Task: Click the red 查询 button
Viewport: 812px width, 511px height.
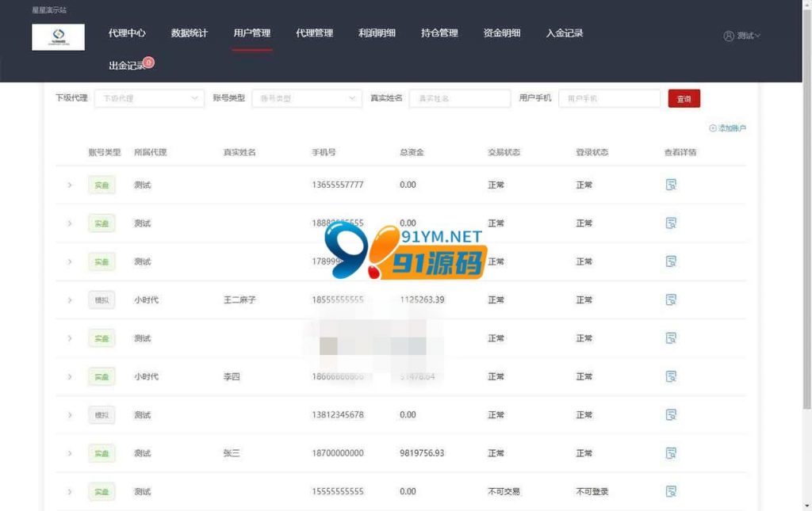Action: tap(684, 98)
